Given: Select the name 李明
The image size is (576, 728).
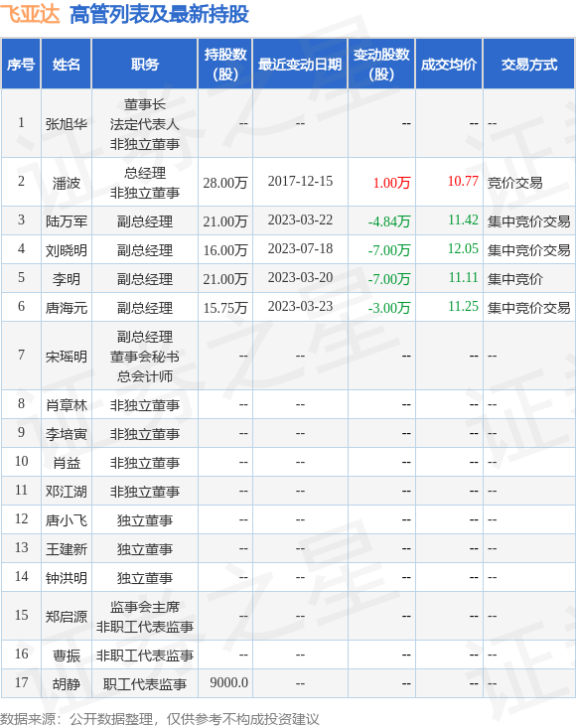Looking at the screenshot, I should [67, 279].
